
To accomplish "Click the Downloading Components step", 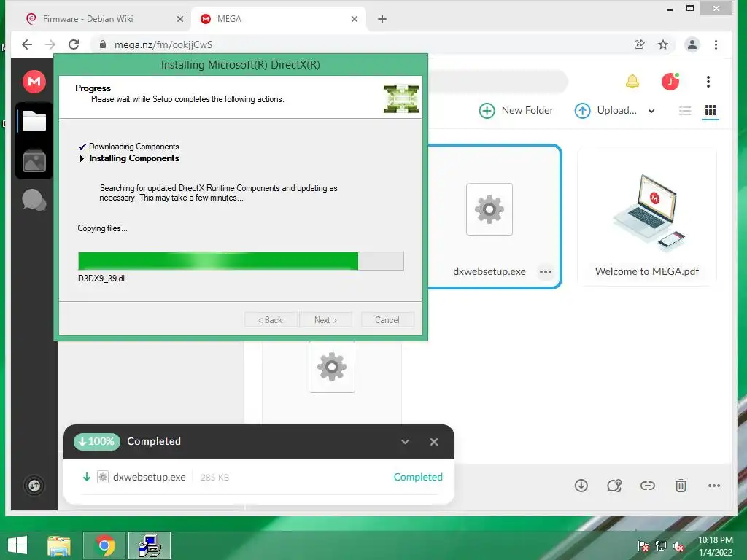I will point(134,147).
